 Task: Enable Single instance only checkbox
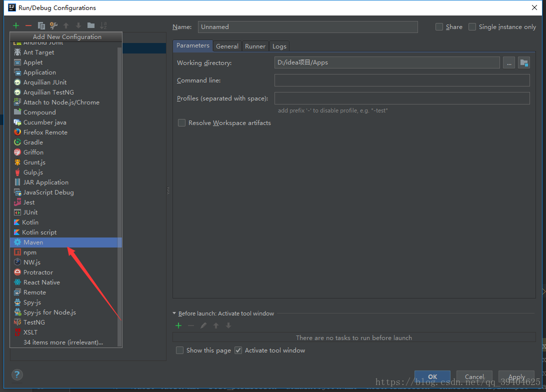point(472,27)
